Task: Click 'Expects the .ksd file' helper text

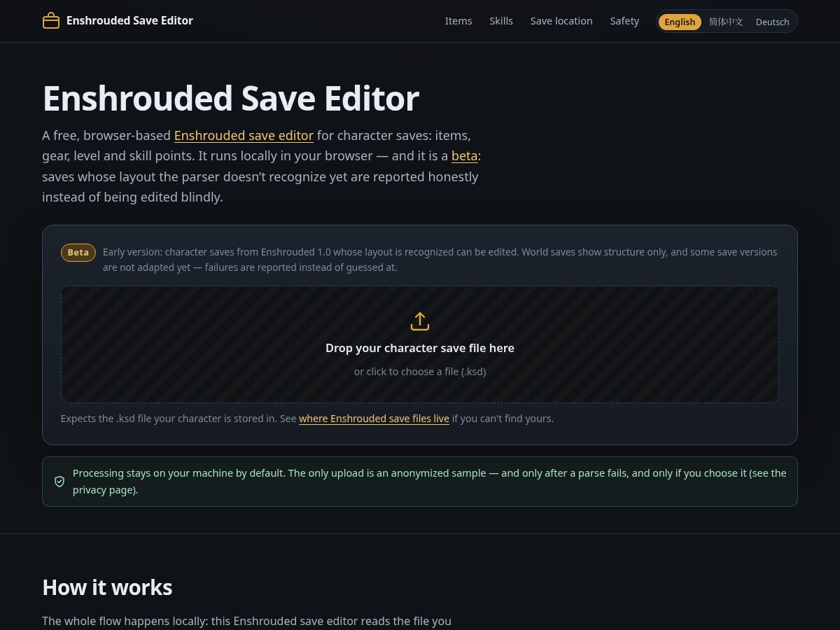Action: click(307, 419)
